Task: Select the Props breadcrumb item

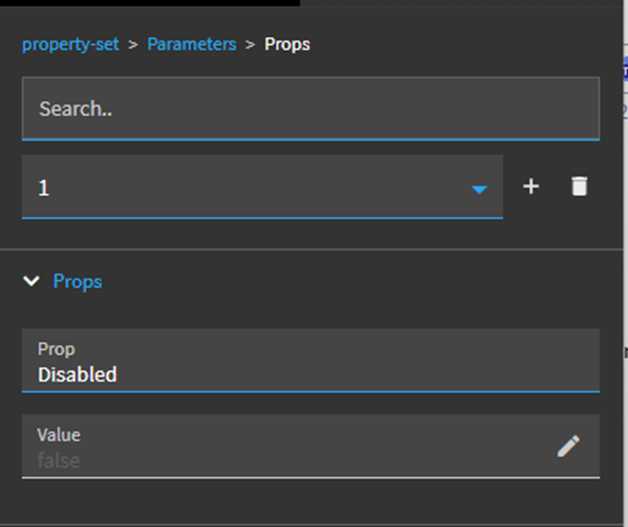Action: [287, 44]
